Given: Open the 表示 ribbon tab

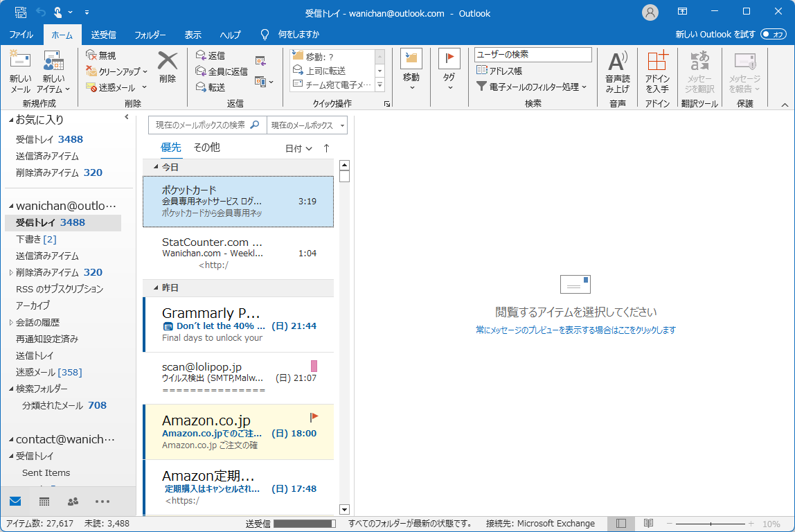Looking at the screenshot, I should (193, 35).
